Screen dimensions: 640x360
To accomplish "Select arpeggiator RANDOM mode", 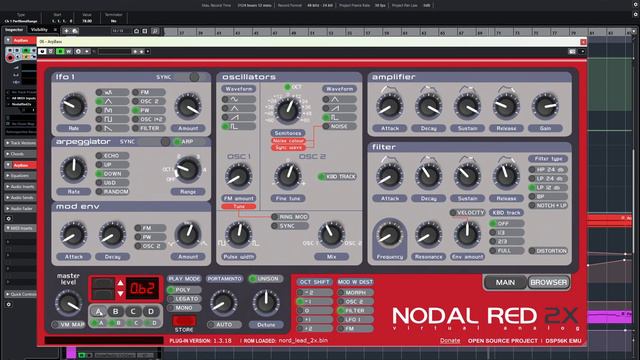I will tap(112, 191).
